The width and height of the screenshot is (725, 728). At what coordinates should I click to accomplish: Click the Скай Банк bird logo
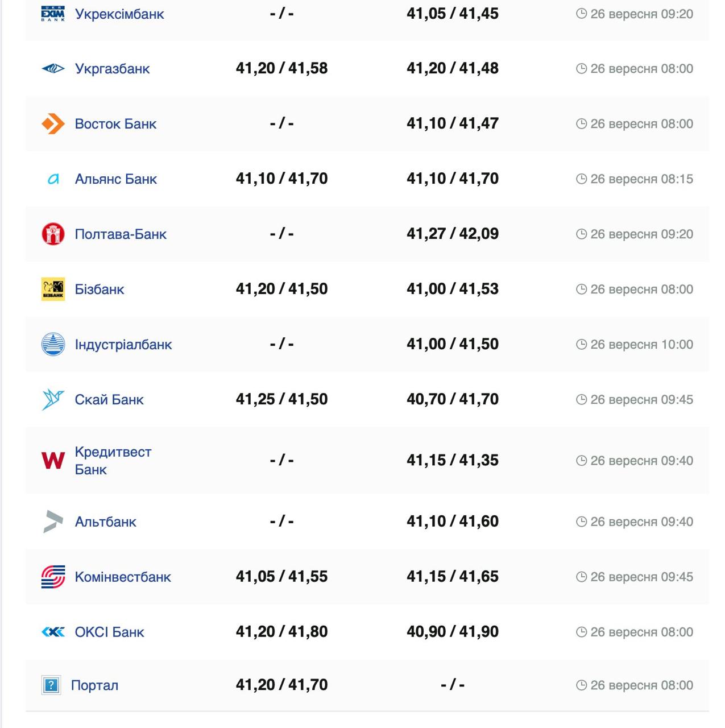click(x=53, y=399)
